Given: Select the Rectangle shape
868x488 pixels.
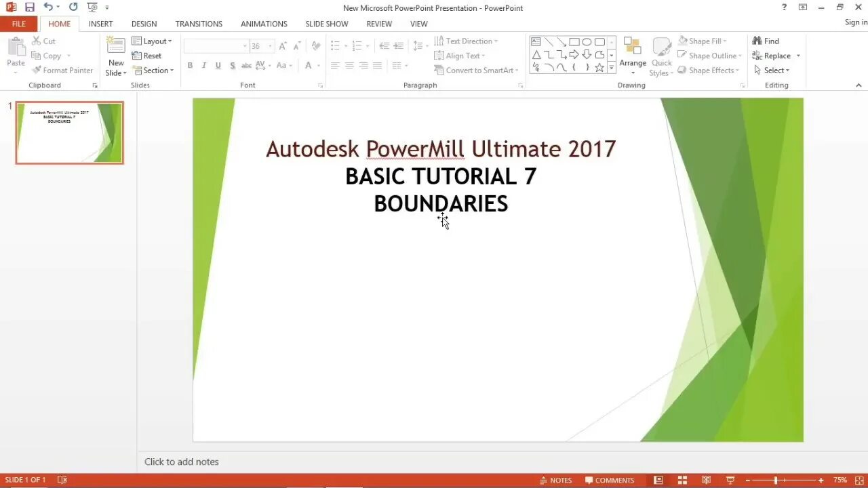Looking at the screenshot, I should point(574,41).
